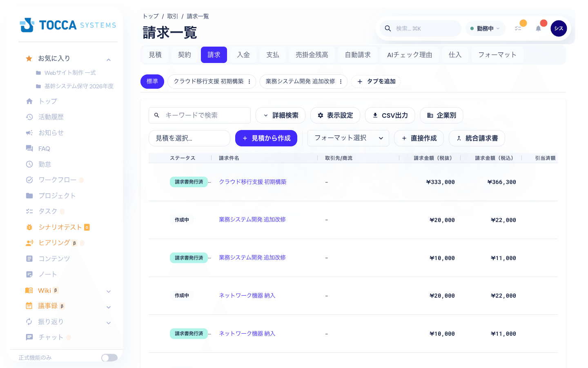Open ノート note icon in sidebar
Screen dimensions: 588x368
pos(29,274)
